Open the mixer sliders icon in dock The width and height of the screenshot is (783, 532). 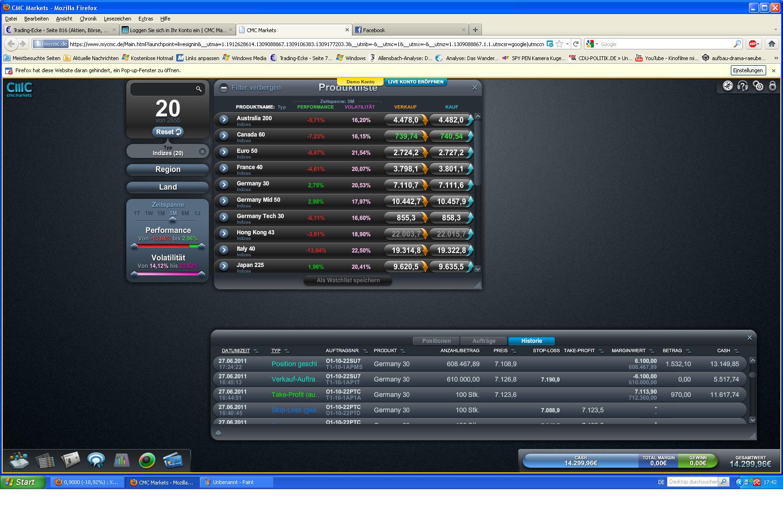pos(122,461)
